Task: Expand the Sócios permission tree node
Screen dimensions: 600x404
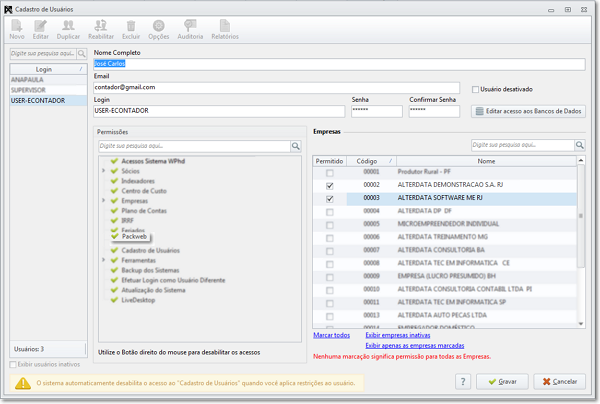Action: pos(103,171)
